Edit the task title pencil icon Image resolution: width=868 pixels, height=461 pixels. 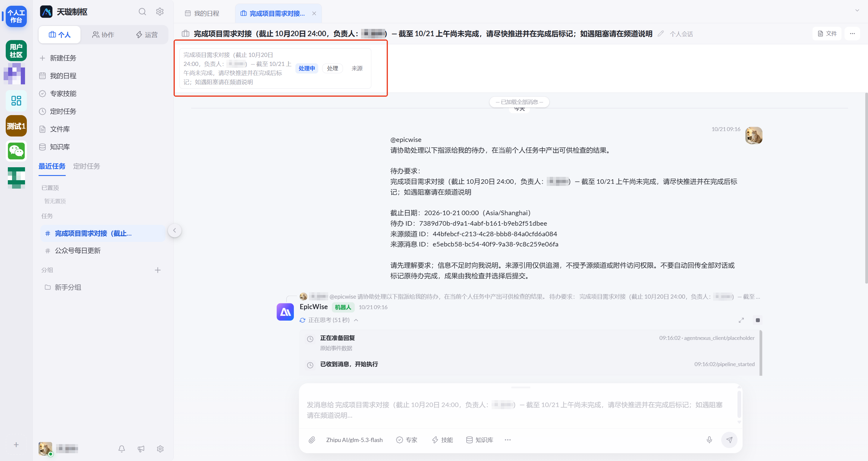(660, 34)
